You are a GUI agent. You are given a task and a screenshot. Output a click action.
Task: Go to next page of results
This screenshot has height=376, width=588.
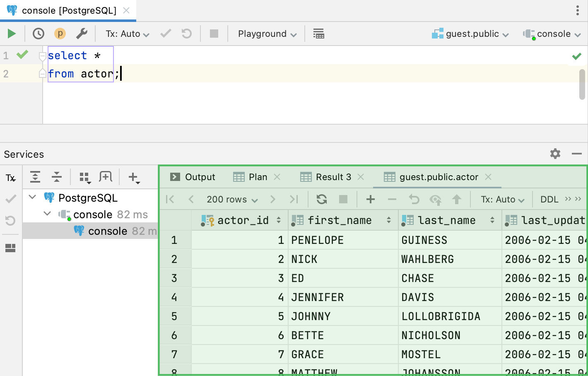272,199
